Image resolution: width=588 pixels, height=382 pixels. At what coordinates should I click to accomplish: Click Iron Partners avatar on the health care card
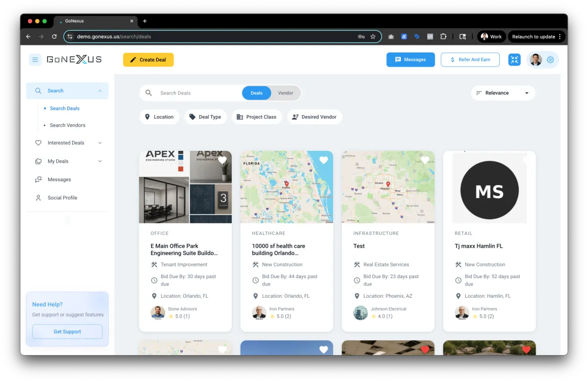coord(259,312)
